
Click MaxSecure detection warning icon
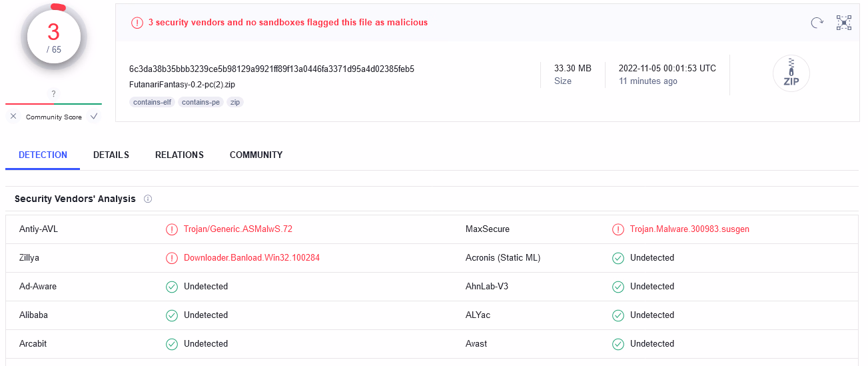[618, 229]
